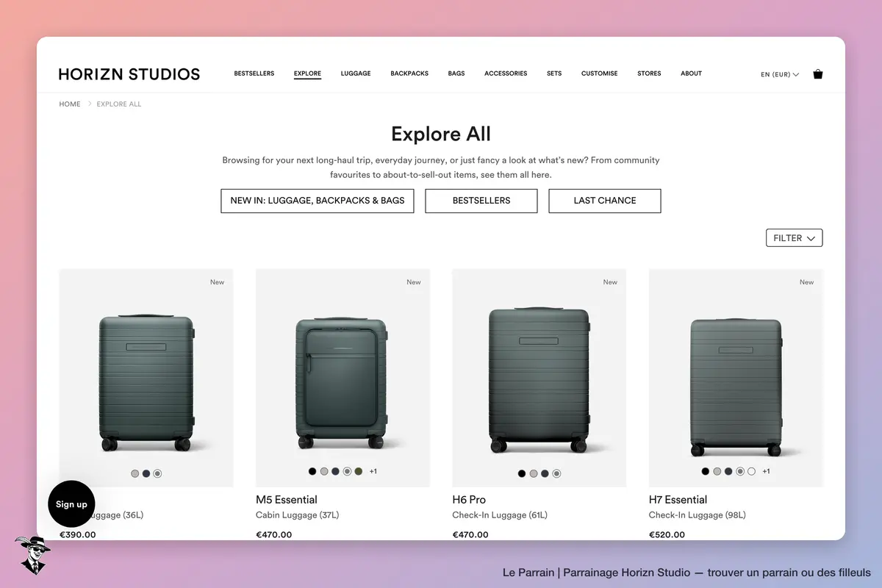Screen dimensions: 882x588
Task: Choose the navy swatch for 36L luggage
Action: click(146, 474)
